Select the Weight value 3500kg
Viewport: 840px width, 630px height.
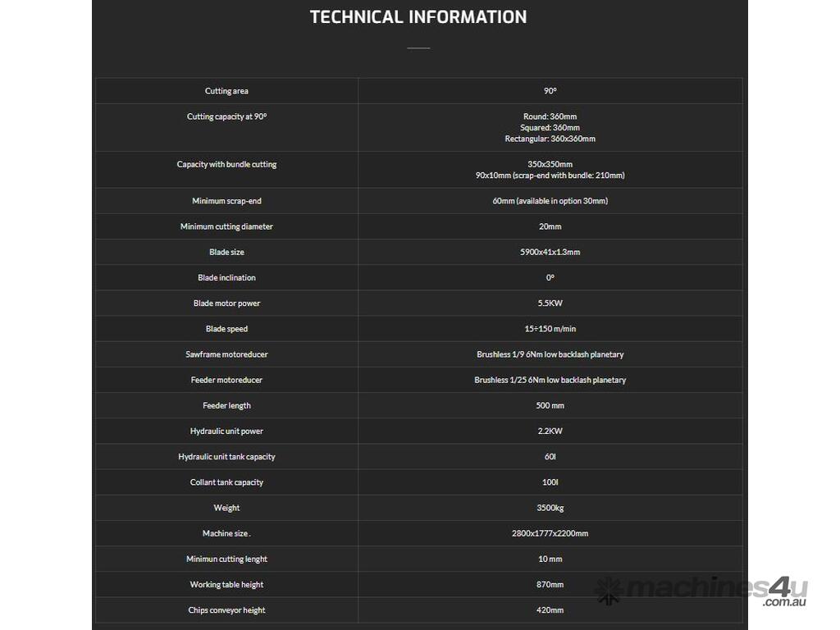coord(550,508)
